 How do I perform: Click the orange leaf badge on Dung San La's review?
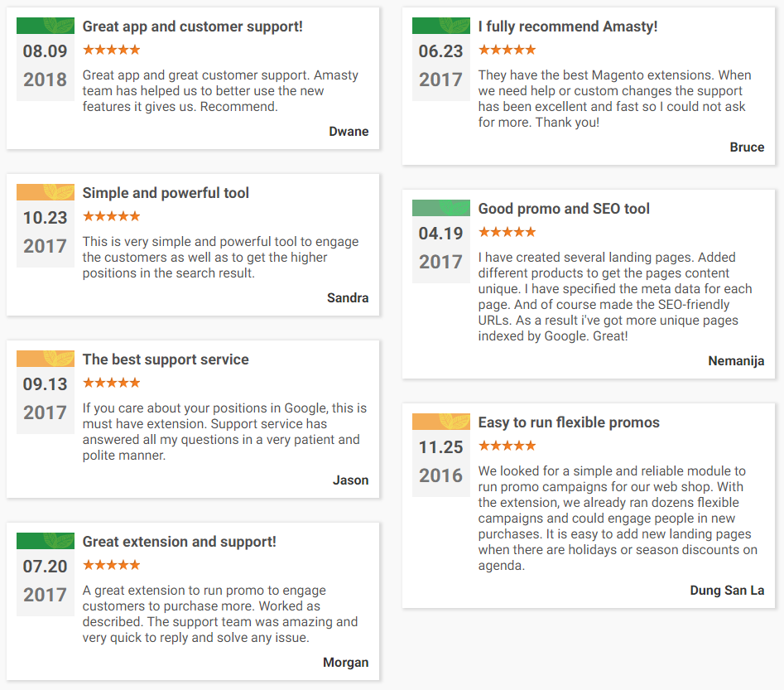point(441,422)
